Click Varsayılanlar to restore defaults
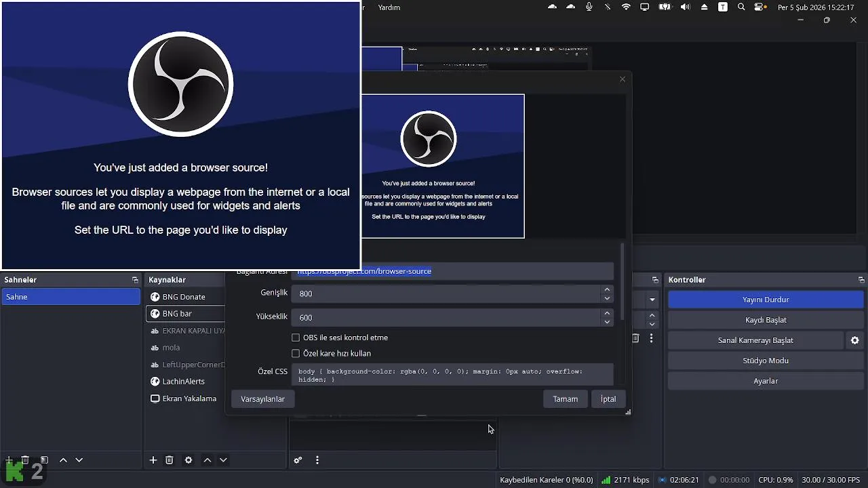This screenshot has height=488, width=868. coord(263,399)
